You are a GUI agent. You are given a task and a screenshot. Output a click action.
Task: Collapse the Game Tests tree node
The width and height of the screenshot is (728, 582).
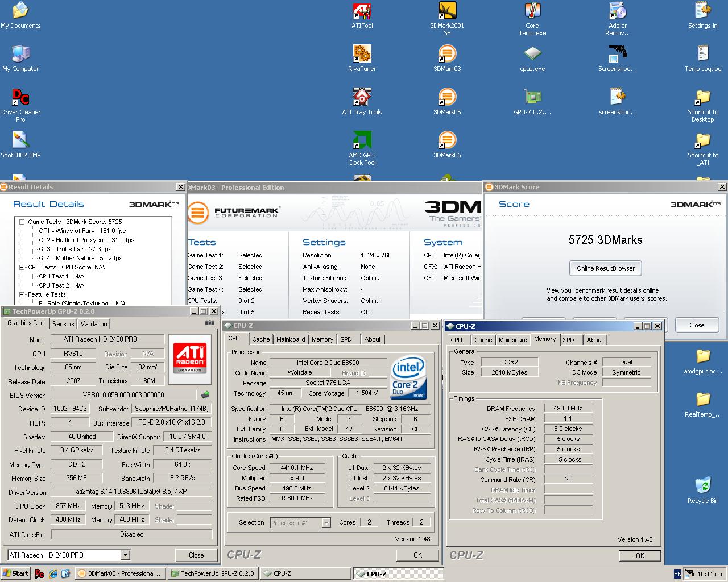pos(22,222)
